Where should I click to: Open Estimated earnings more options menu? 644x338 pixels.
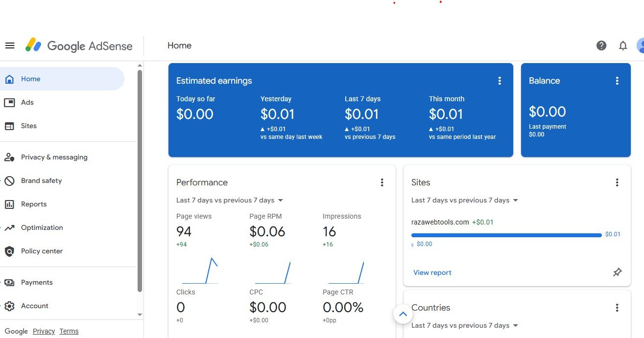[x=500, y=81]
